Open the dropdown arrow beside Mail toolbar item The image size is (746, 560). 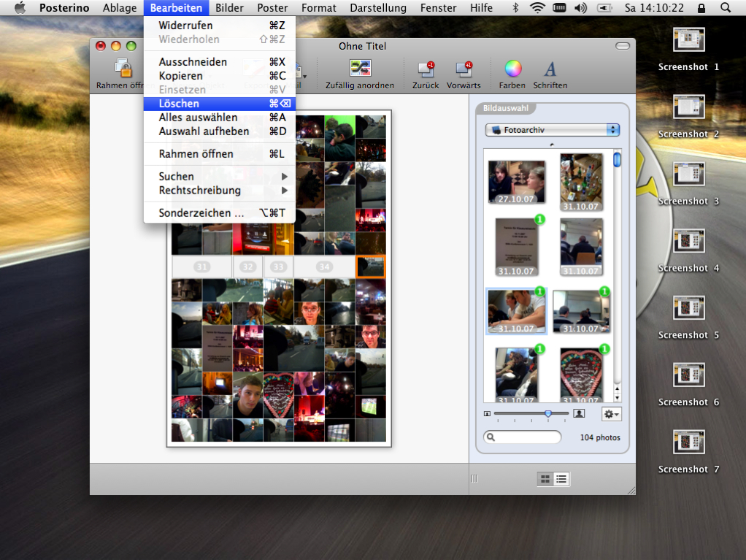pyautogui.click(x=304, y=76)
